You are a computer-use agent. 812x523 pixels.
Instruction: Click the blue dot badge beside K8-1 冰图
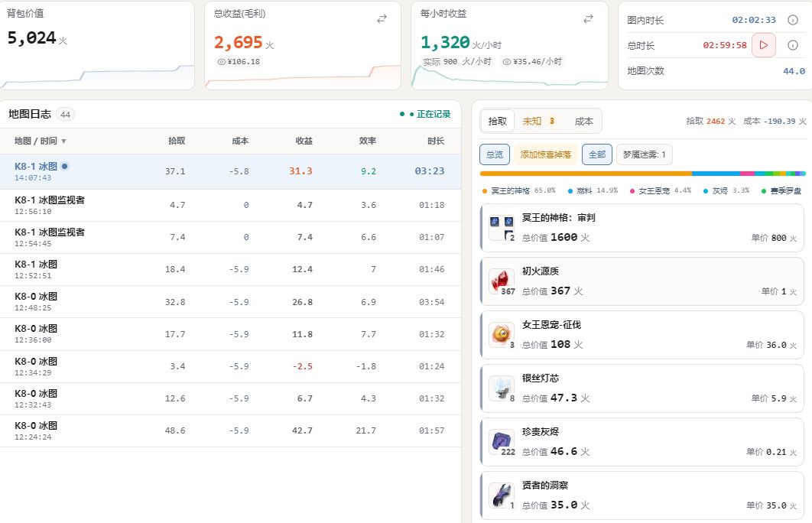click(x=64, y=166)
